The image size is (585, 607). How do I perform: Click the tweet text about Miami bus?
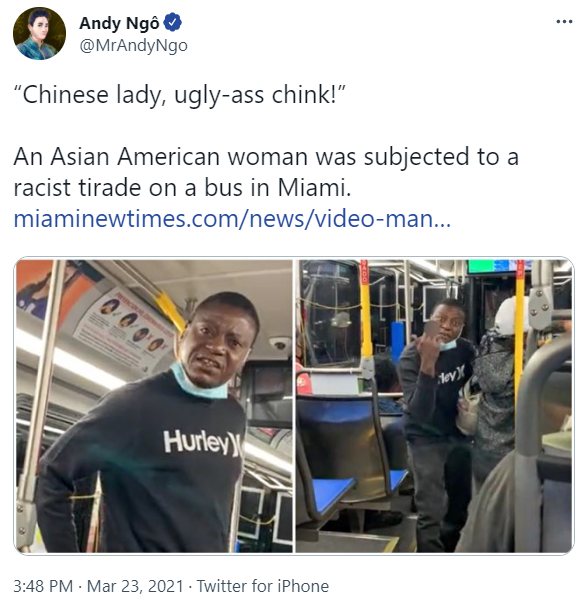(266, 172)
